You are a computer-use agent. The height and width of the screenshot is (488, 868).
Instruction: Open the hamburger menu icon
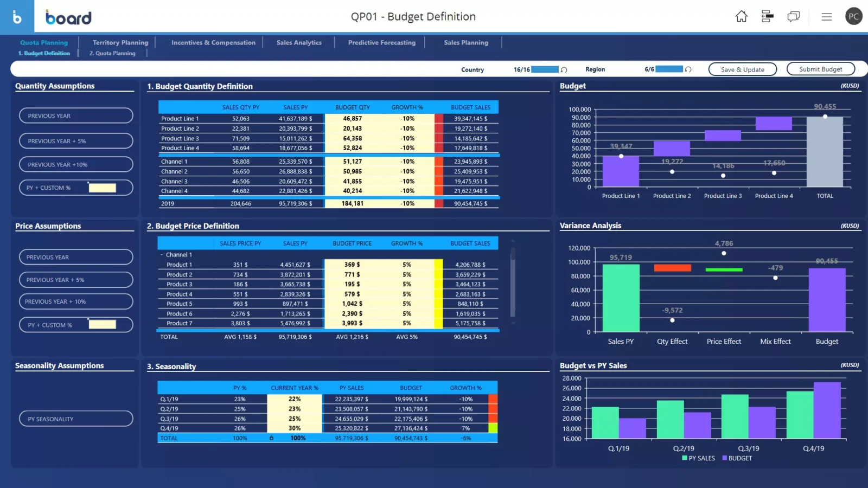826,17
